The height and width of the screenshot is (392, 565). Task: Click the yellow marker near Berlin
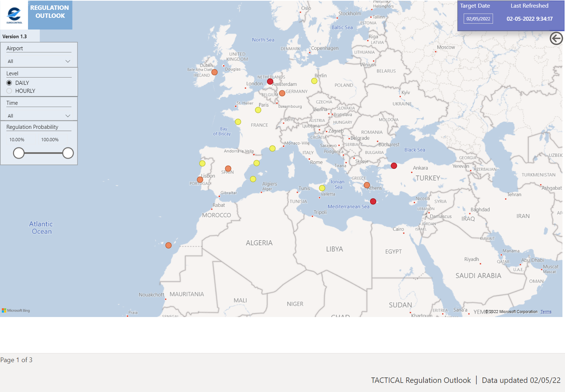(314, 81)
